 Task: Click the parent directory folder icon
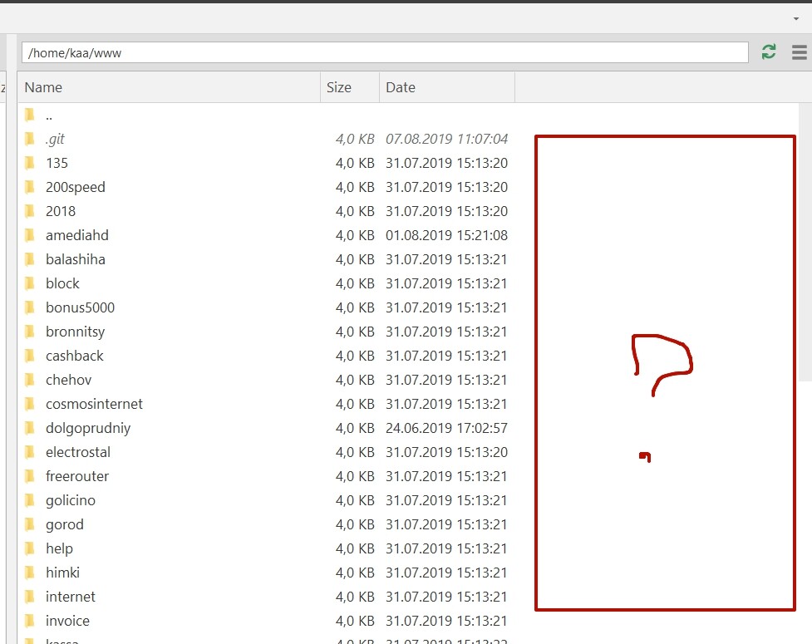[30, 116]
